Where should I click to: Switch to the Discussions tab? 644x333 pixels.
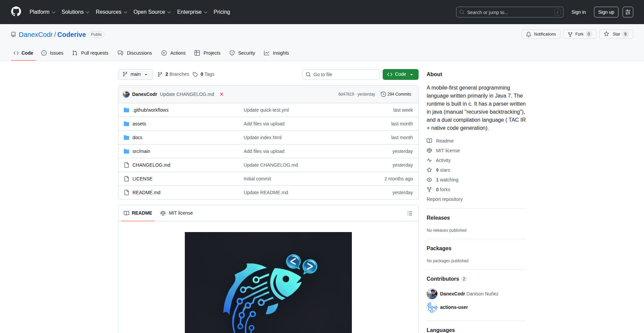point(135,53)
